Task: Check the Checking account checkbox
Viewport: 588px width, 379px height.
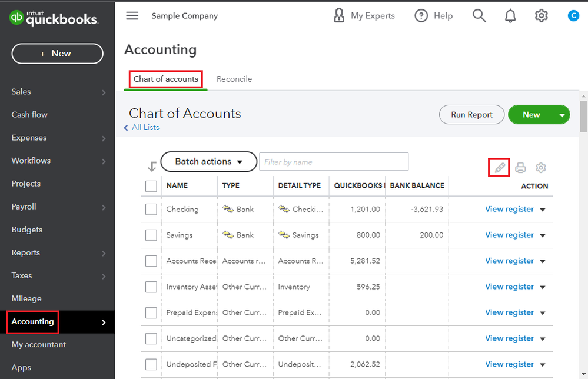Action: pos(151,210)
